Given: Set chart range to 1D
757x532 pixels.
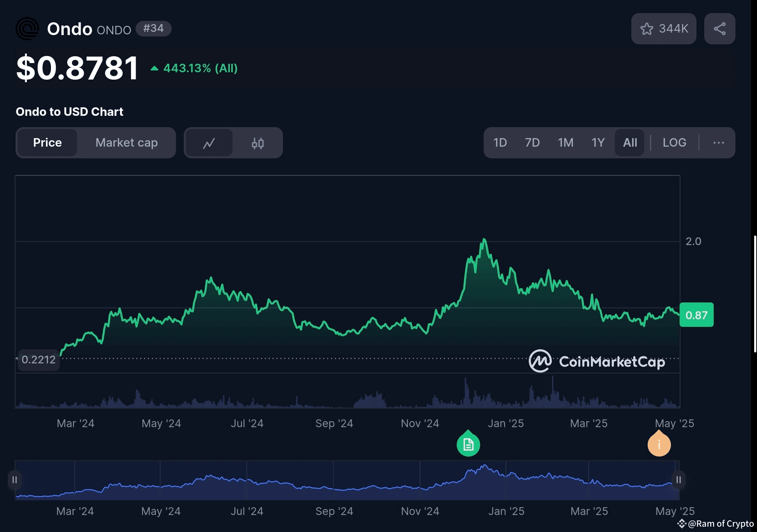Looking at the screenshot, I should (x=500, y=143).
